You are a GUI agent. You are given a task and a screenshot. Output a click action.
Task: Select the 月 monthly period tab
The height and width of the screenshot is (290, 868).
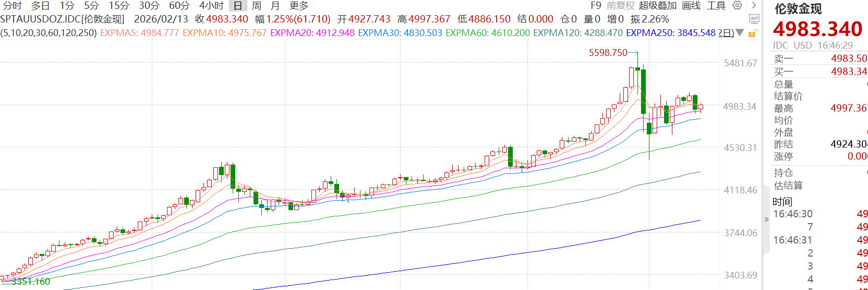pos(275,5)
